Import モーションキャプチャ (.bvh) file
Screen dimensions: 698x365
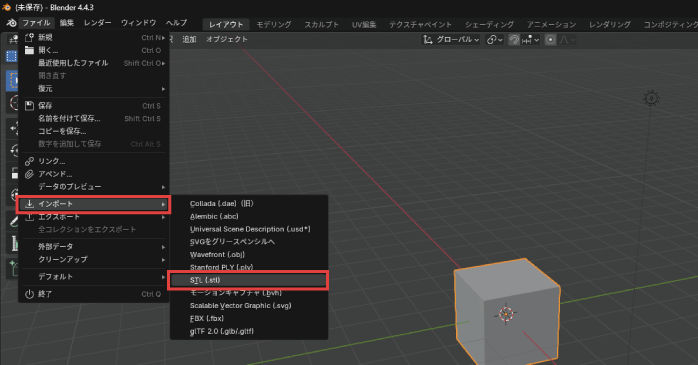click(x=249, y=293)
